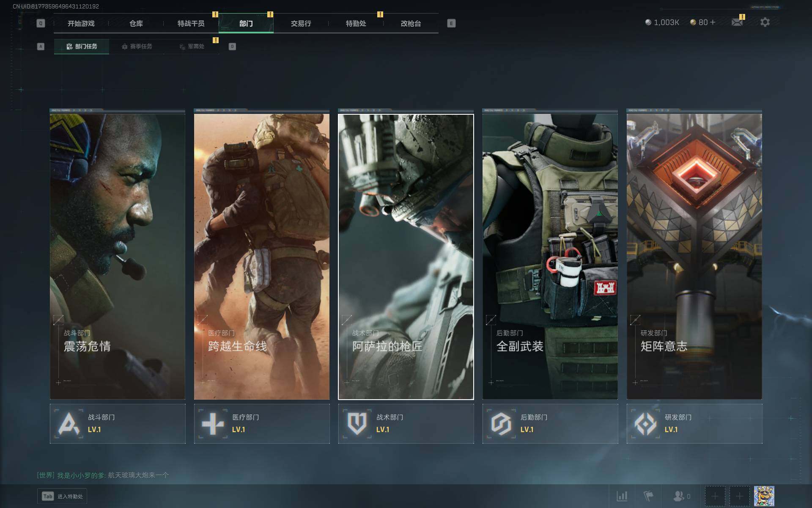This screenshot has height=508, width=812.
Task: Click the flag icon in bottom bar
Action: (648, 496)
